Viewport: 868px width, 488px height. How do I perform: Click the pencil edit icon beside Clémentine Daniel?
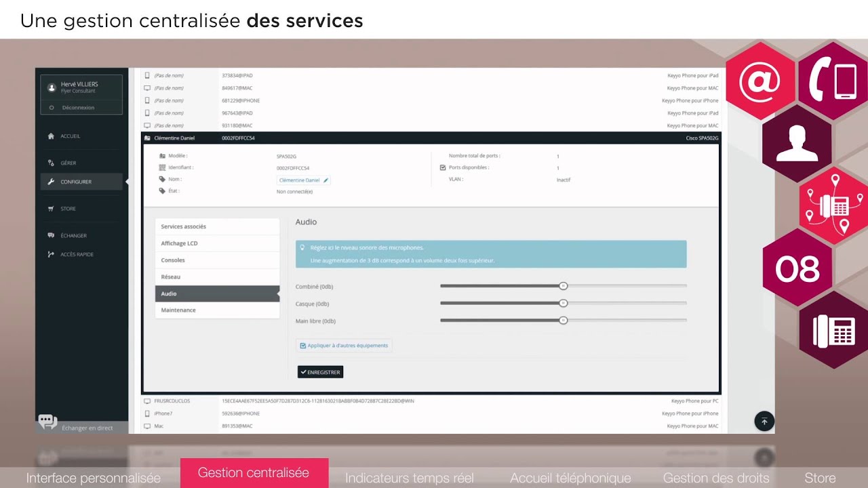point(326,180)
